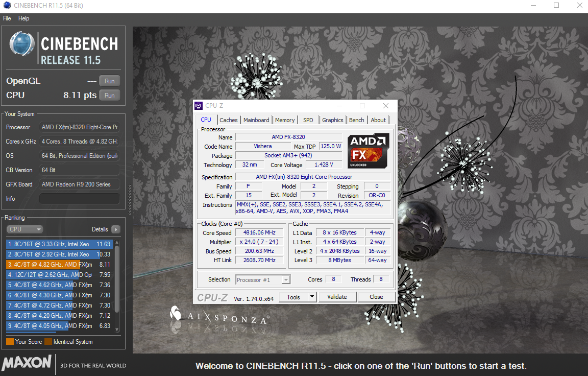Click the brown Identical System legend swatch
This screenshot has width=588, height=376.
[48, 341]
